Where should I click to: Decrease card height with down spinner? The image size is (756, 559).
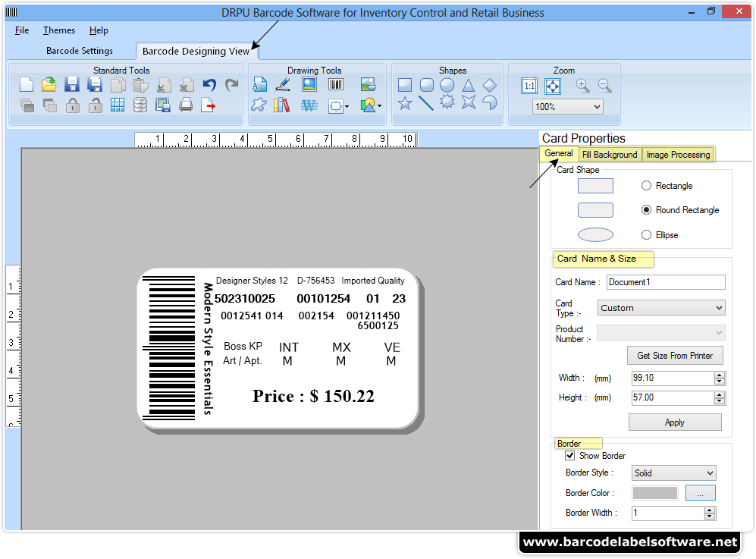pos(720,400)
